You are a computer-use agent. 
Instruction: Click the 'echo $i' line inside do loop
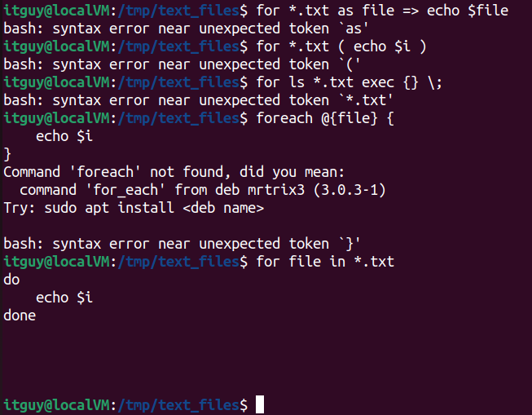click(x=64, y=298)
